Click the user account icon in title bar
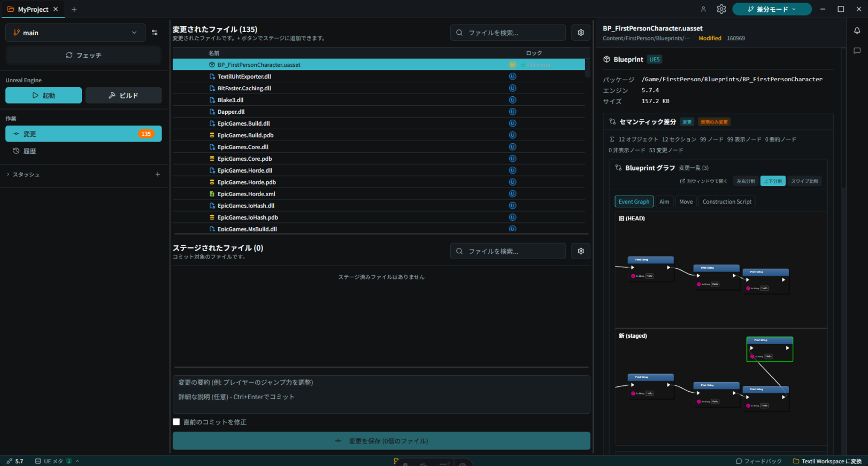 tap(703, 9)
